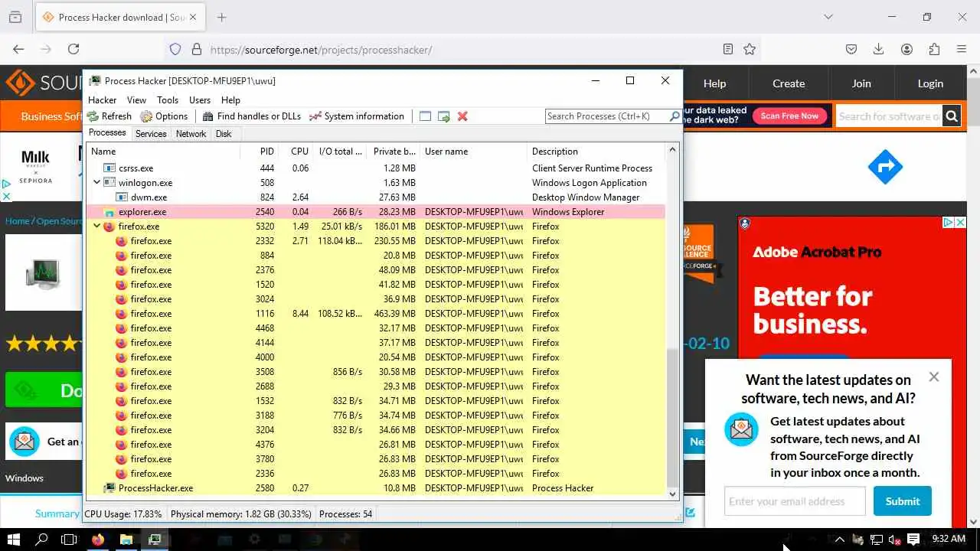This screenshot has height=551, width=980.
Task: Select the dwm.exe process
Action: click(376, 197)
